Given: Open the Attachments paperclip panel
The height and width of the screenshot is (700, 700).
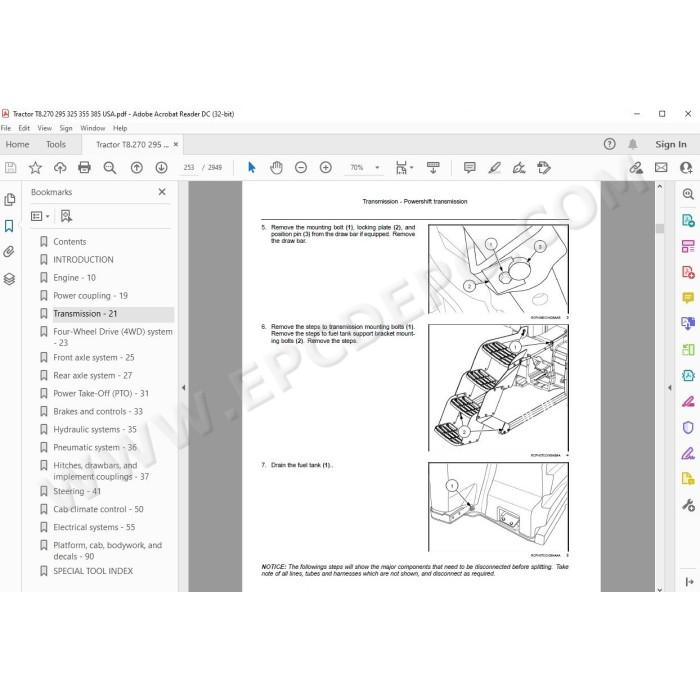Looking at the screenshot, I should tap(9, 252).
